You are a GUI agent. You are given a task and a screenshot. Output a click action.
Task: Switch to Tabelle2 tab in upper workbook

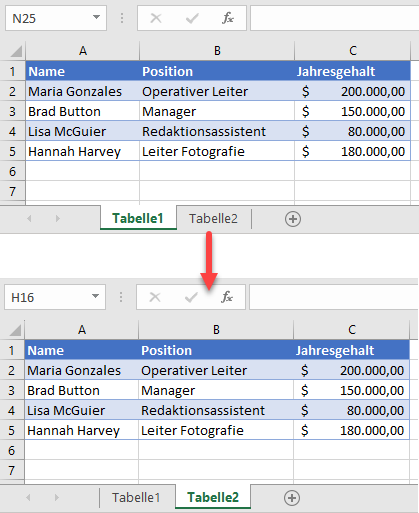(x=213, y=219)
